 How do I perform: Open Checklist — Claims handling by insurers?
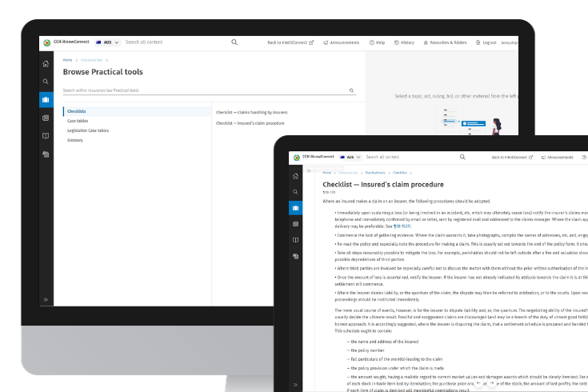tap(252, 111)
